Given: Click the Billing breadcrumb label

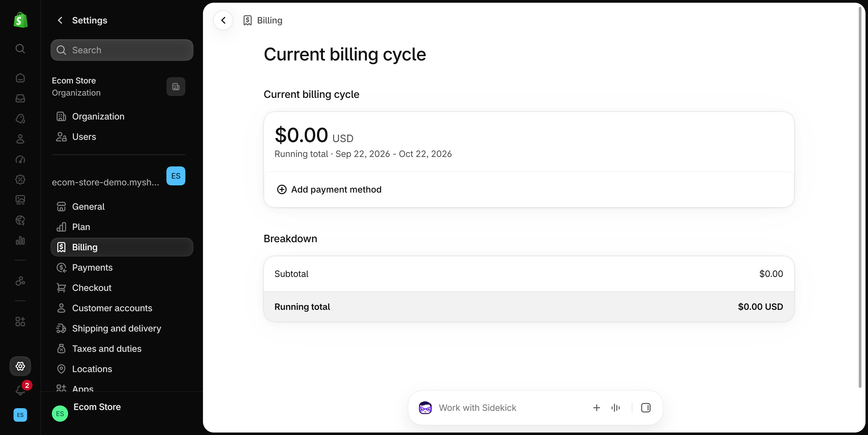Looking at the screenshot, I should pyautogui.click(x=270, y=20).
